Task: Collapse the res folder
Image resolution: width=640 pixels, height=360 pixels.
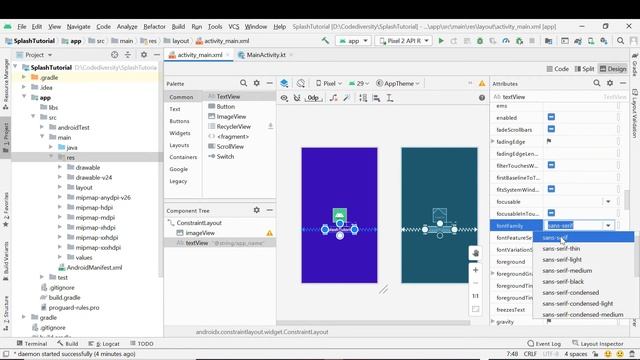Action: (51, 157)
